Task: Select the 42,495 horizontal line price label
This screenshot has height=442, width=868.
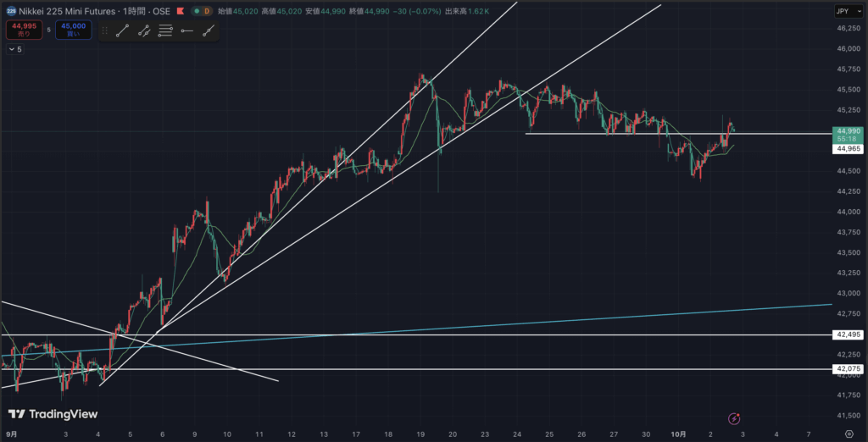Action: (849, 335)
